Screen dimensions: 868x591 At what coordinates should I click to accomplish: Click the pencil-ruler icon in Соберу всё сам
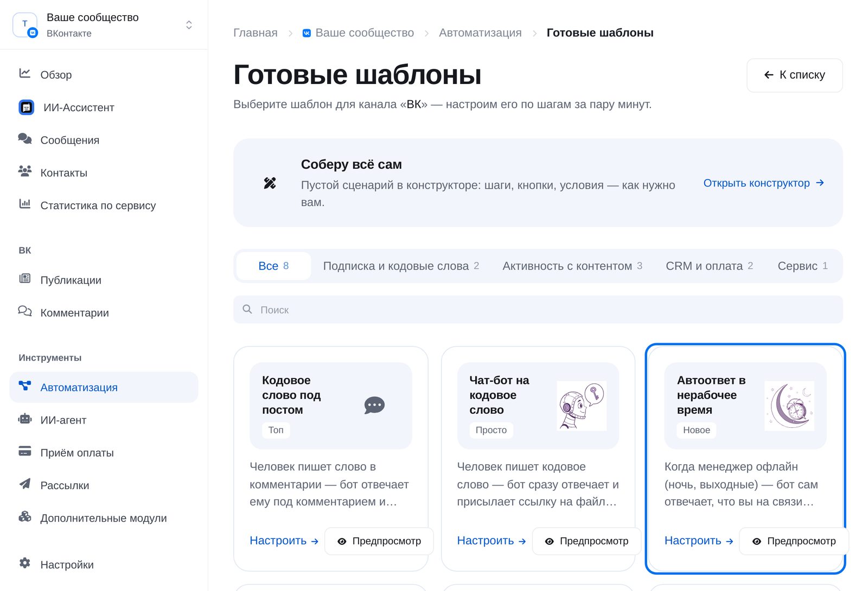click(270, 183)
